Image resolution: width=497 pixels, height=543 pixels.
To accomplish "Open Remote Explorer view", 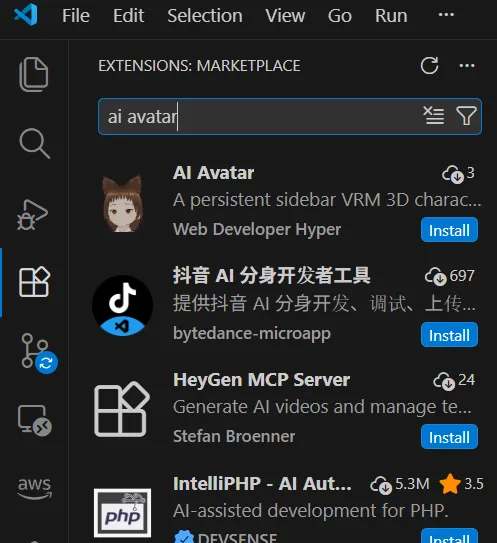I will coord(35,420).
